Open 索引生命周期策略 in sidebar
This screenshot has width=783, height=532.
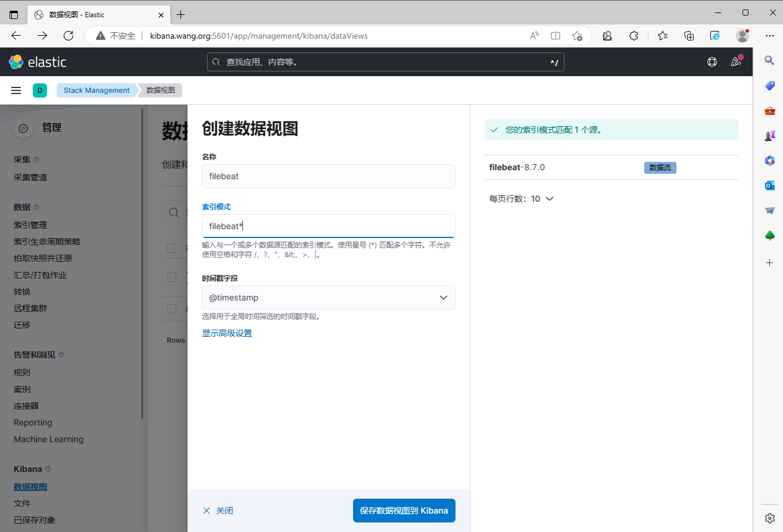tap(47, 242)
